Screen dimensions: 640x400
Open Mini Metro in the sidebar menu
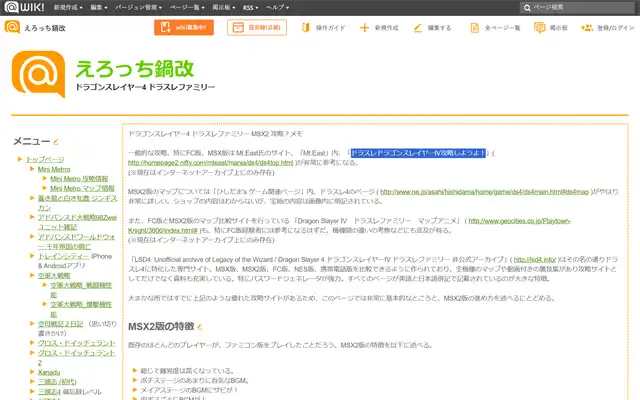click(54, 169)
